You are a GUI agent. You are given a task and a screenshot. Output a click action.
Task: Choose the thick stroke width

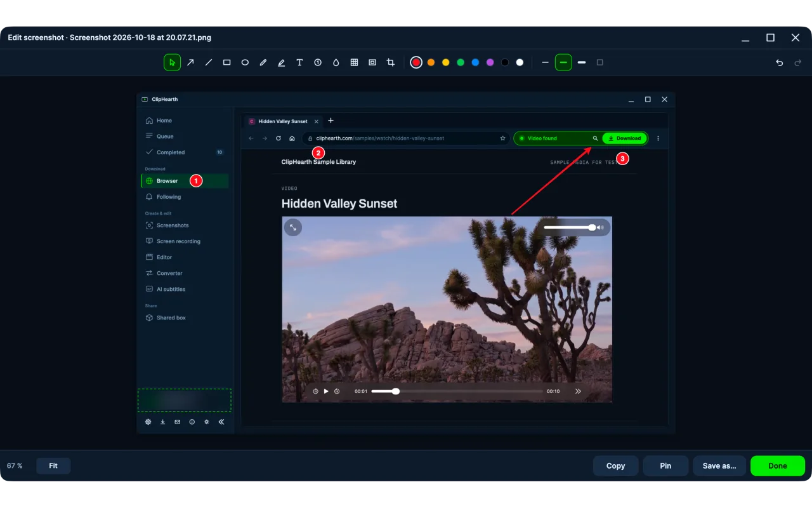click(x=582, y=62)
